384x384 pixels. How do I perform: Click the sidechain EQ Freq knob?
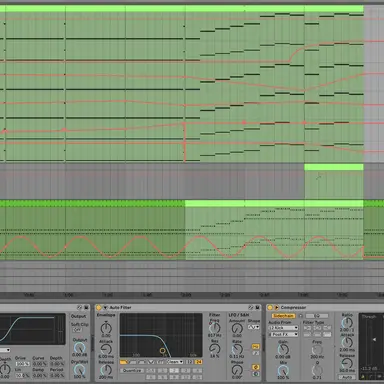[317, 350]
